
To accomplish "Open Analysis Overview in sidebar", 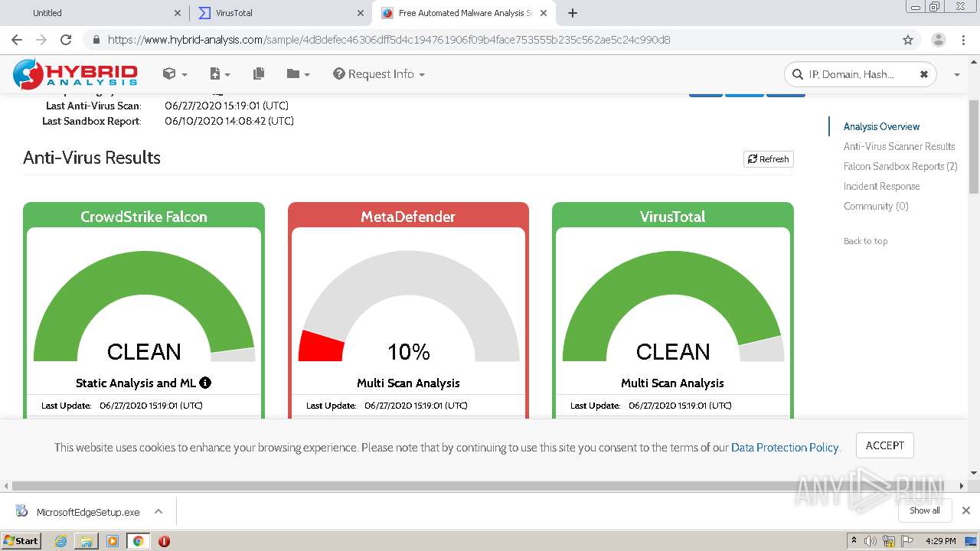I will click(881, 126).
